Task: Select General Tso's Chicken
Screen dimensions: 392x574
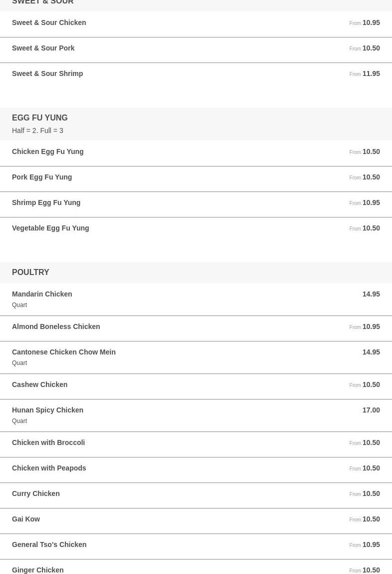Action: pos(196,546)
